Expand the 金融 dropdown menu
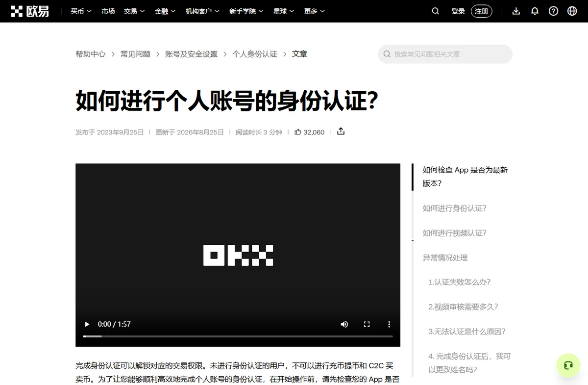This screenshot has width=588, height=385. coord(165,11)
